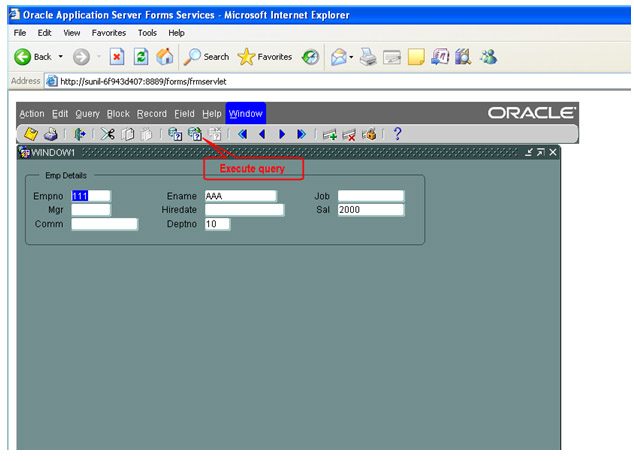
Task: Click the Execute Query icon
Action: 195,134
